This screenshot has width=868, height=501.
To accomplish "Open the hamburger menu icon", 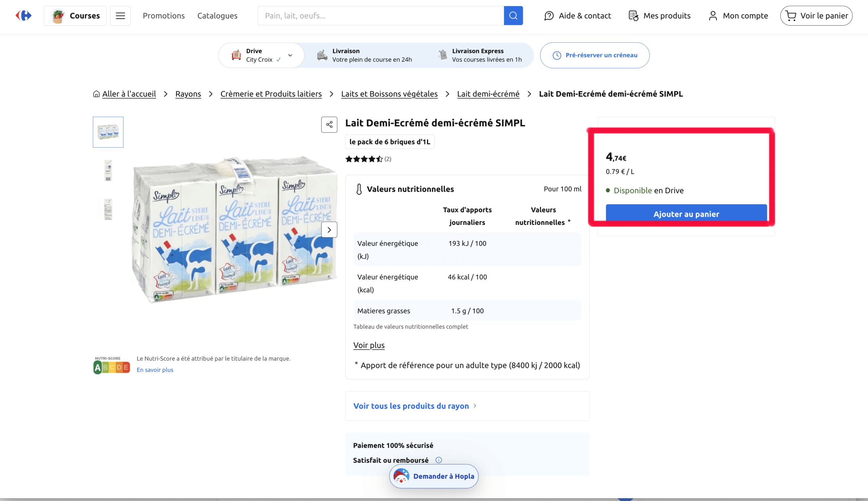I will point(120,16).
